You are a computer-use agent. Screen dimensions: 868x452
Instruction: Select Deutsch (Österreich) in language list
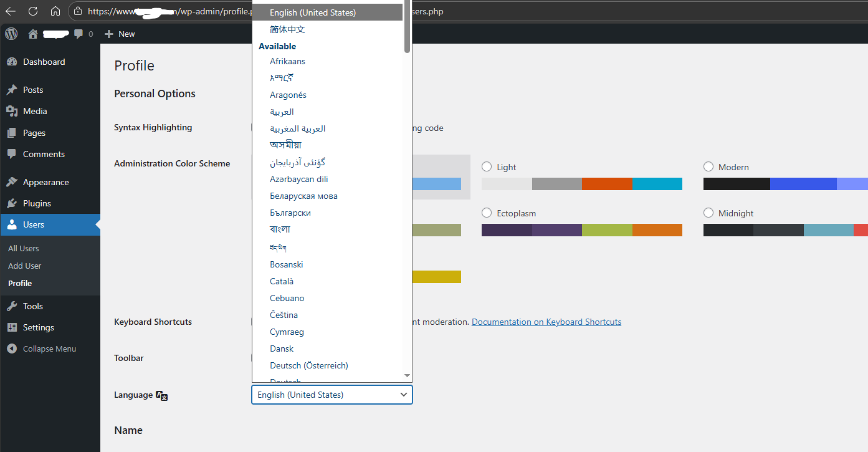click(x=308, y=365)
